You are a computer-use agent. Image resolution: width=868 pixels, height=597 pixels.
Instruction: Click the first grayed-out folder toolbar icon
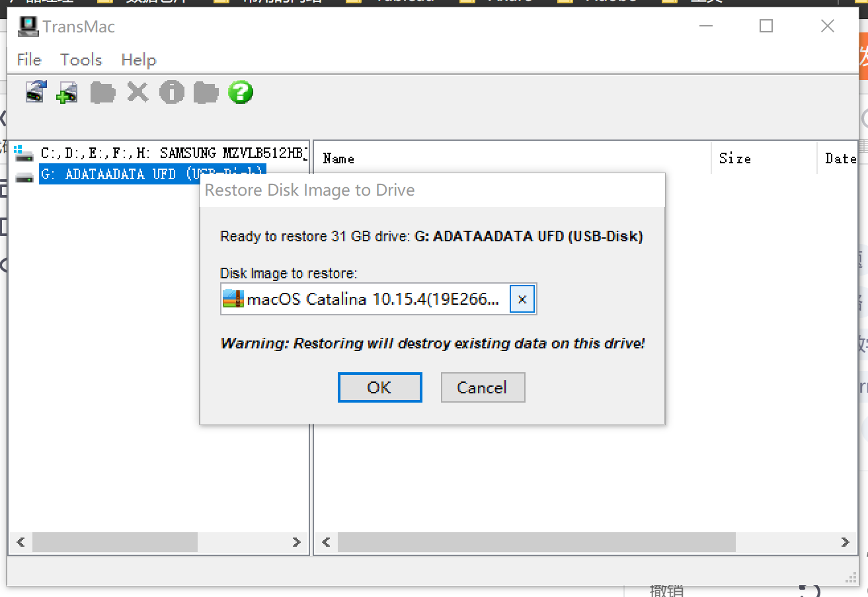pos(102,93)
